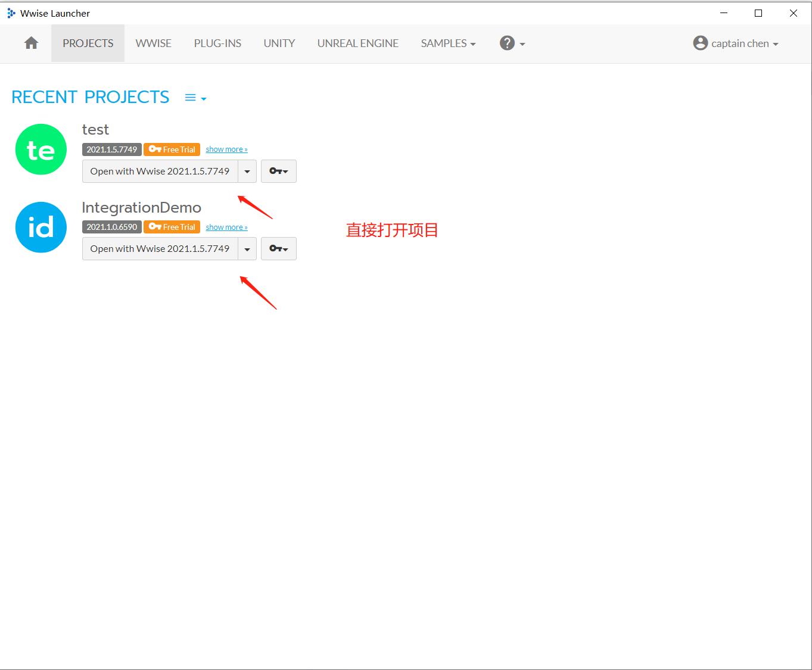Expand the open-with version dropdown for test

click(x=247, y=172)
